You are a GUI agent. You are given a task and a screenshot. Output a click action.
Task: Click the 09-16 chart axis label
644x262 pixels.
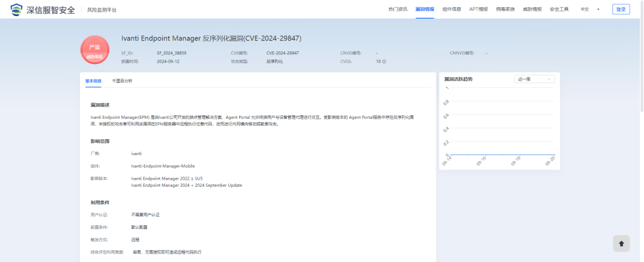point(481,161)
